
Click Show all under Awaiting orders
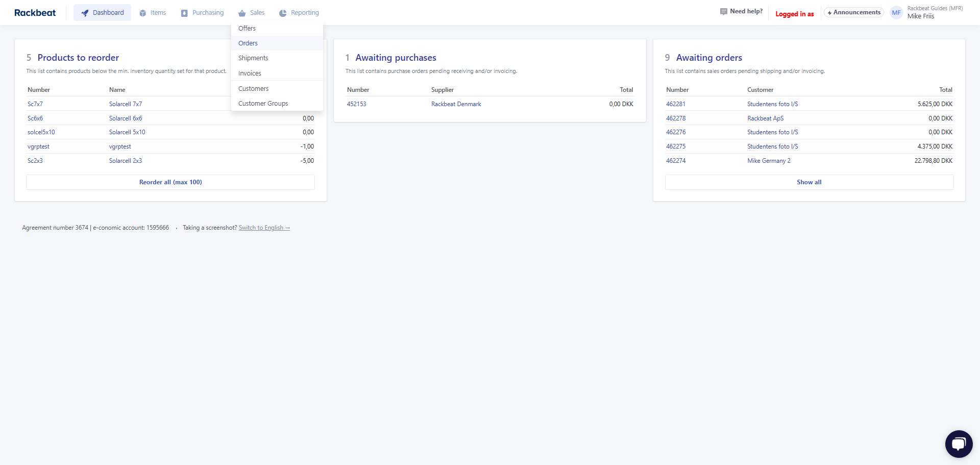809,182
